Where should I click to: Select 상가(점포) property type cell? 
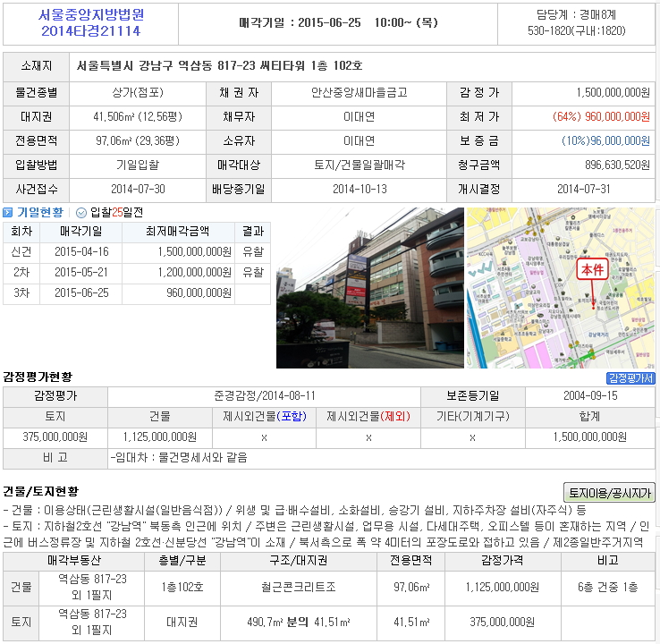138,93
